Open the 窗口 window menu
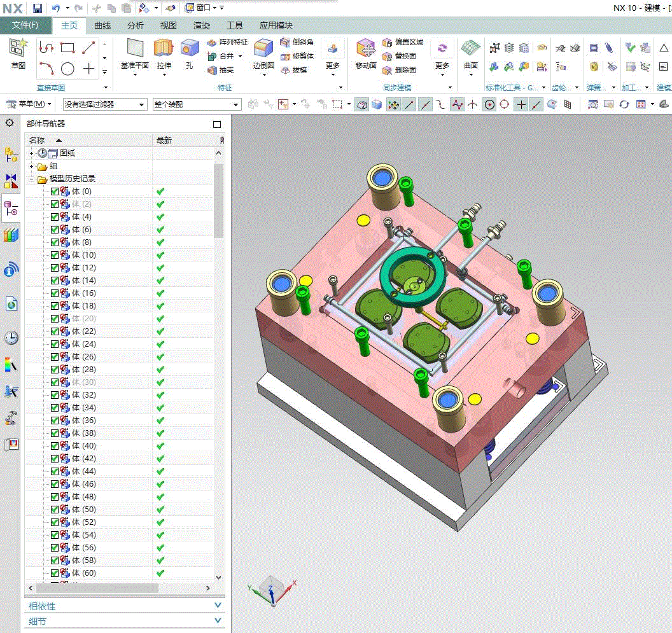This screenshot has height=633, width=672. (x=200, y=8)
